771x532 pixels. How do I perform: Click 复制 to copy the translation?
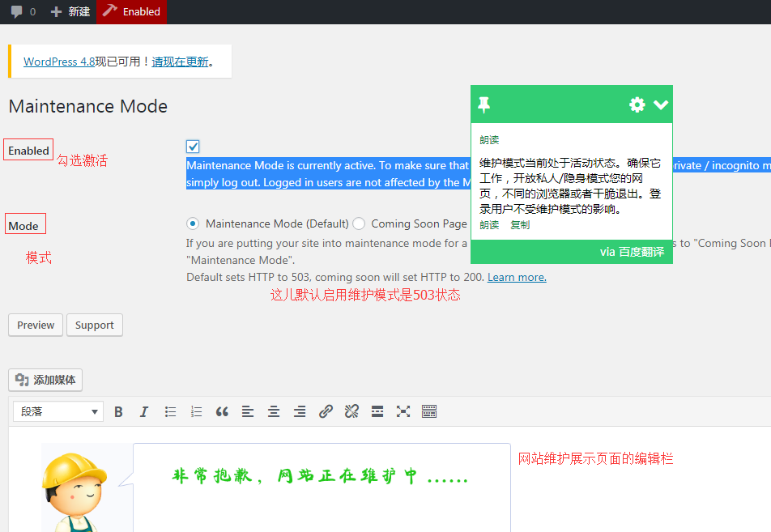[x=520, y=225]
